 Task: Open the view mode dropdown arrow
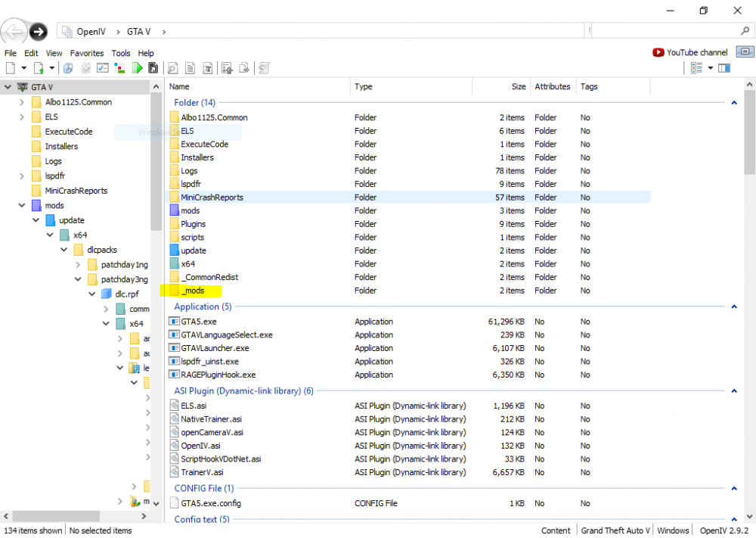pyautogui.click(x=711, y=68)
